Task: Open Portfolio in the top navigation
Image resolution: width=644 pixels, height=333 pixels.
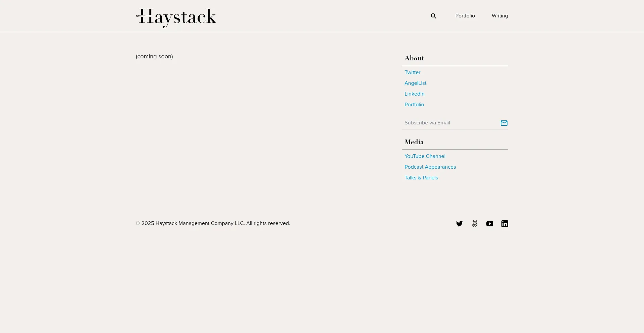Action: (465, 16)
